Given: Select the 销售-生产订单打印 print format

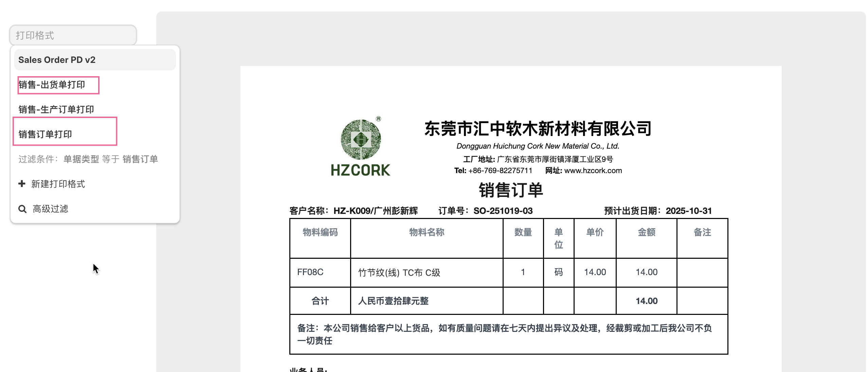Looking at the screenshot, I should click(x=57, y=109).
